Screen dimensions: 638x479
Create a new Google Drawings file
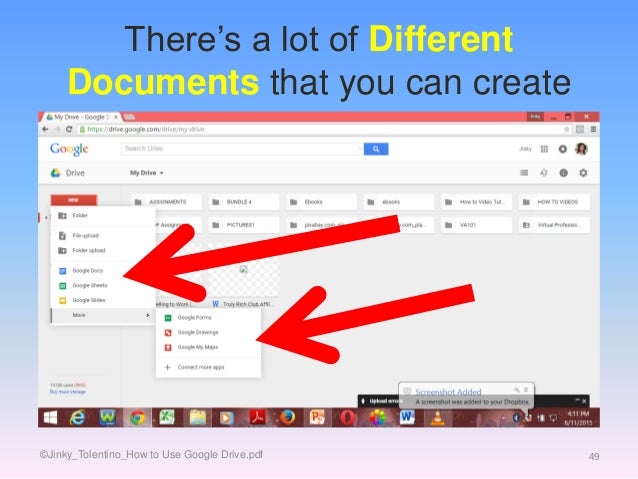pos(208,332)
